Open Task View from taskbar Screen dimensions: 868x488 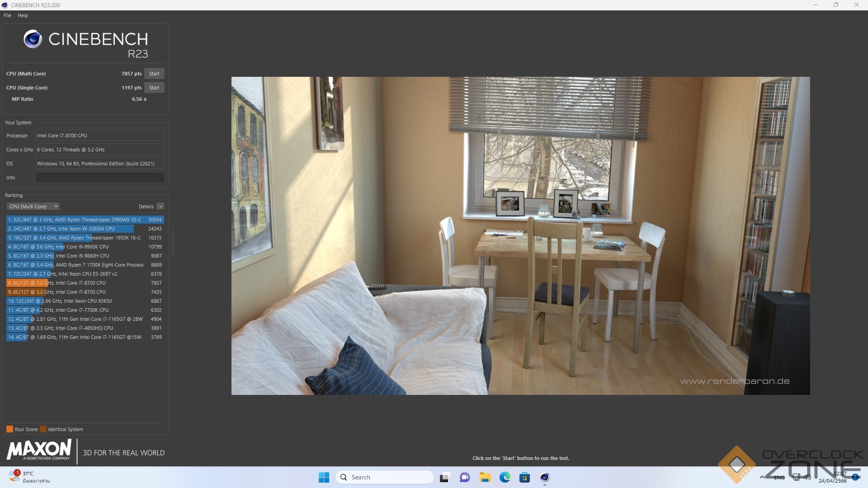click(445, 477)
